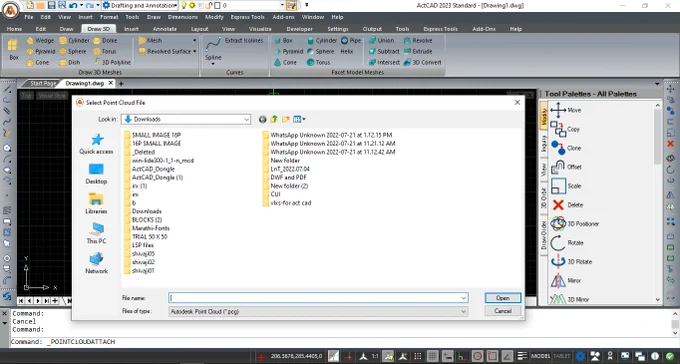The width and height of the screenshot is (680, 364).
Task: Select 3D Rotate in Tool Palettes
Action: click(x=571, y=262)
